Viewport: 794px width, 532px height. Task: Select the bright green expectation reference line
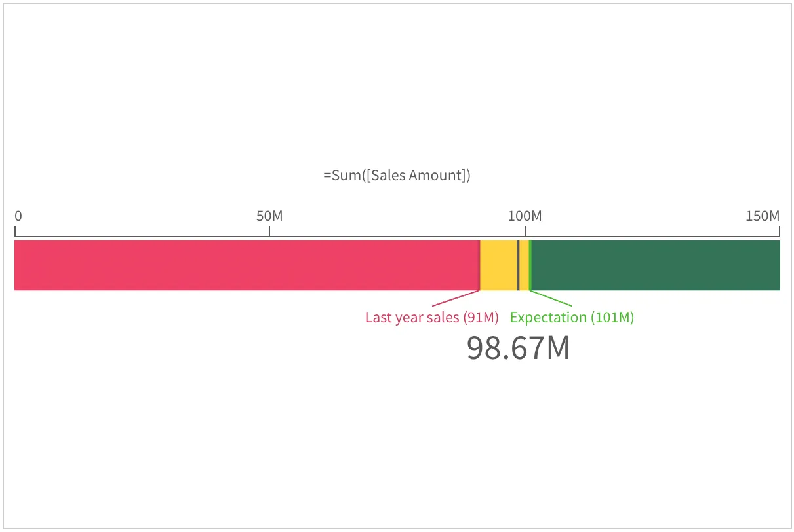530,265
